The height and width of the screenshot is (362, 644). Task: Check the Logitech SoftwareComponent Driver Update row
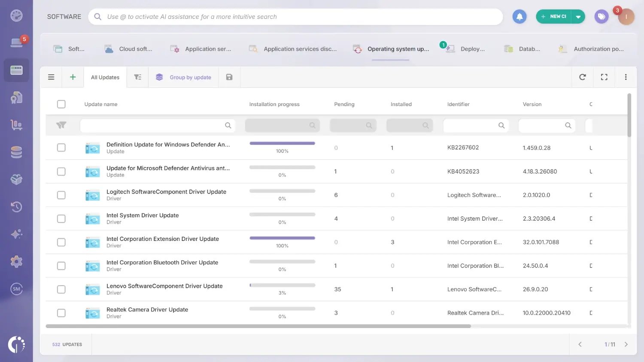(x=61, y=195)
